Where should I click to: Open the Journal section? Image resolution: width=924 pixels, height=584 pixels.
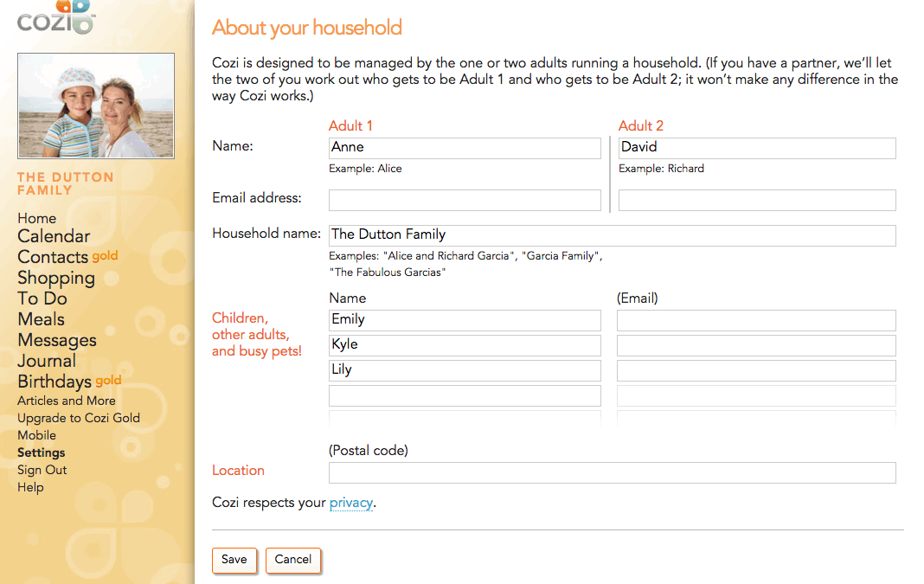(x=47, y=361)
